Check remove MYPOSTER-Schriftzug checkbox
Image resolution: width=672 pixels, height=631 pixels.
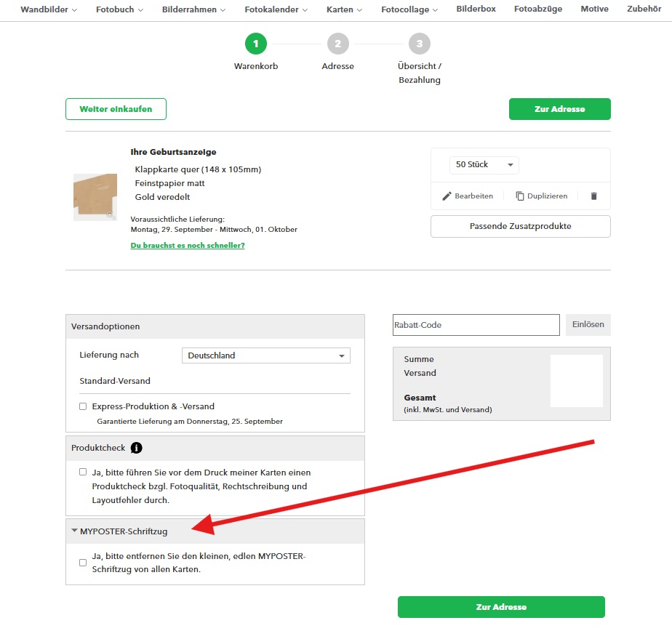tap(83, 562)
